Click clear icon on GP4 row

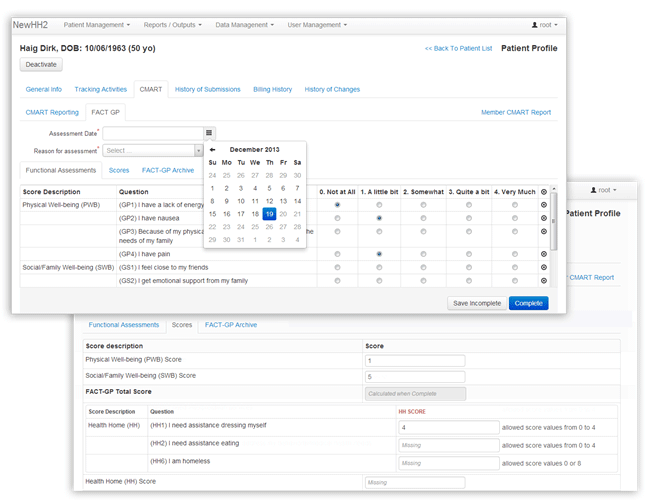point(543,254)
